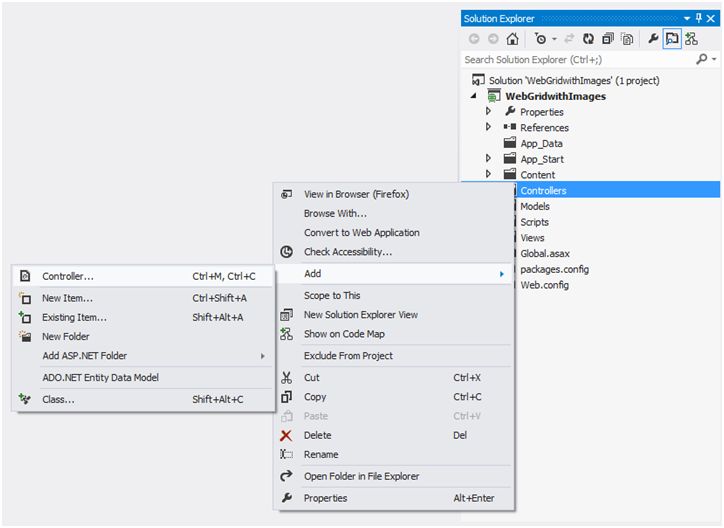Click the code map icon in Solution Explorer toolbar
724x528 pixels.
coord(691,39)
